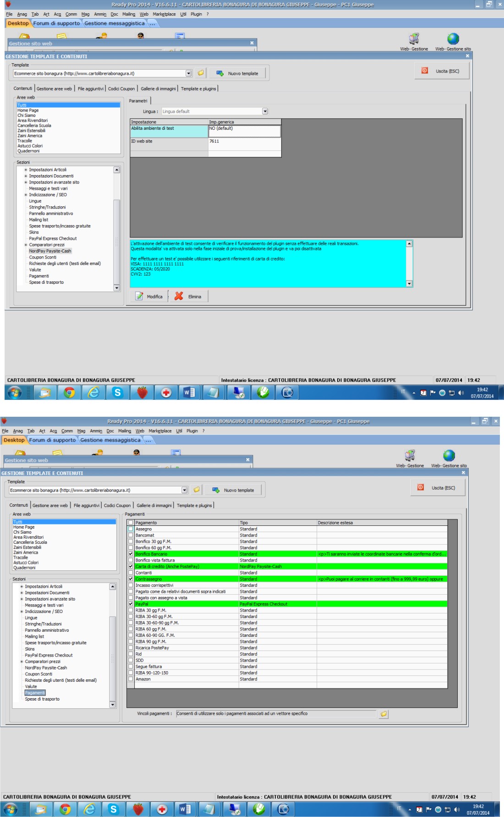Tick the SDD payment checkbox

coord(131,660)
